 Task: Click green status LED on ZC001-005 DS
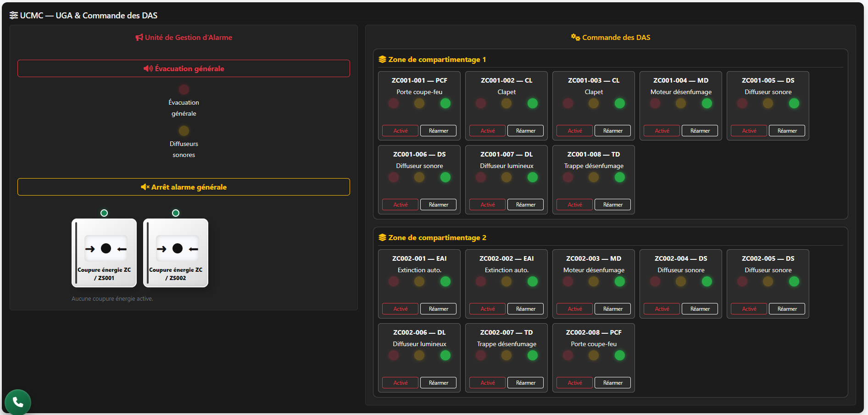[794, 103]
